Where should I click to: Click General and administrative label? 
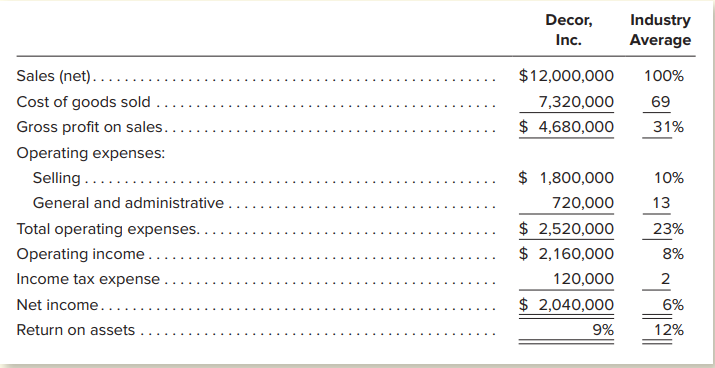128,203
